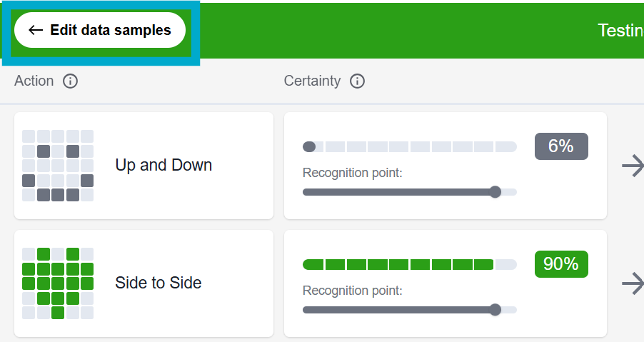644x342 pixels.
Task: Click the Action column header text
Action: point(34,81)
